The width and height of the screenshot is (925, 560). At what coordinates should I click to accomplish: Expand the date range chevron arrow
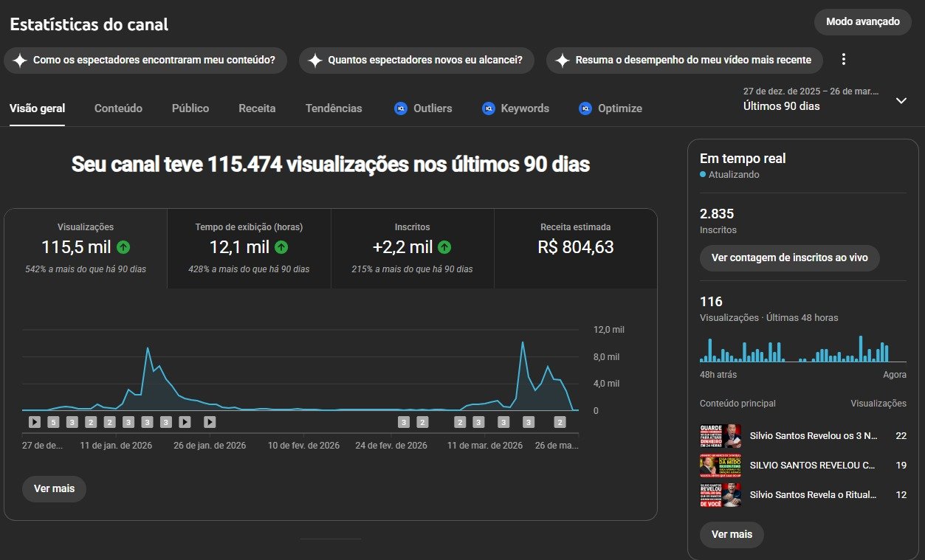point(901,100)
